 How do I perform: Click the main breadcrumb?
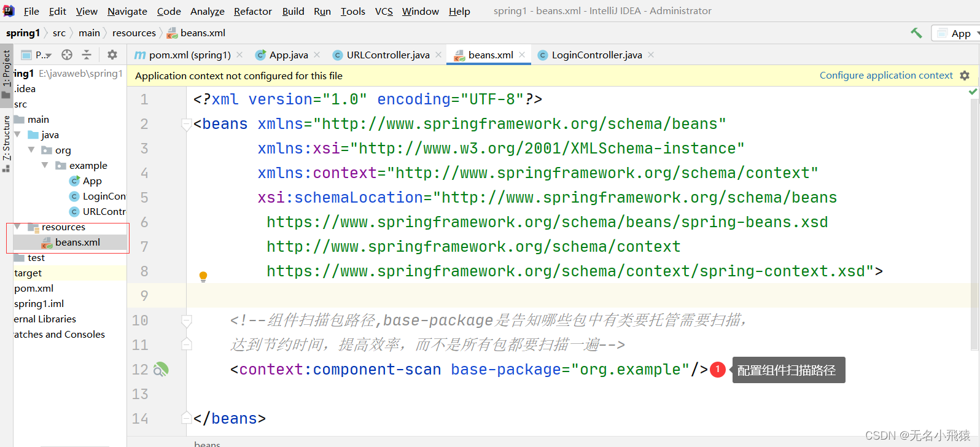89,33
